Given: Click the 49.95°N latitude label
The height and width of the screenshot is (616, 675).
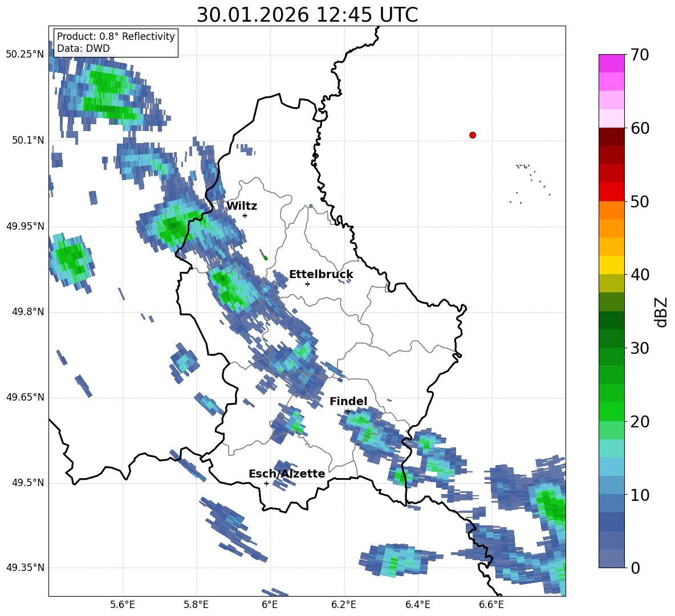Looking at the screenshot, I should click(25, 226).
